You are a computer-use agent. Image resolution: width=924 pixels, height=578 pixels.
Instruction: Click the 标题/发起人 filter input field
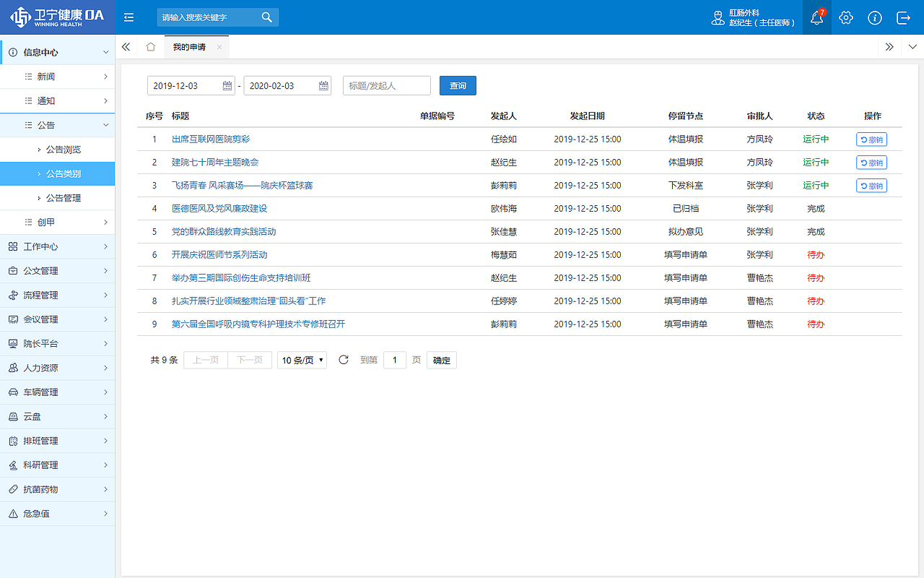click(386, 85)
